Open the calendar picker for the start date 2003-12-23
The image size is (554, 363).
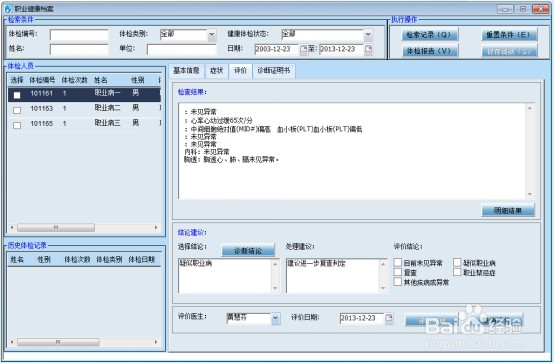click(303, 49)
